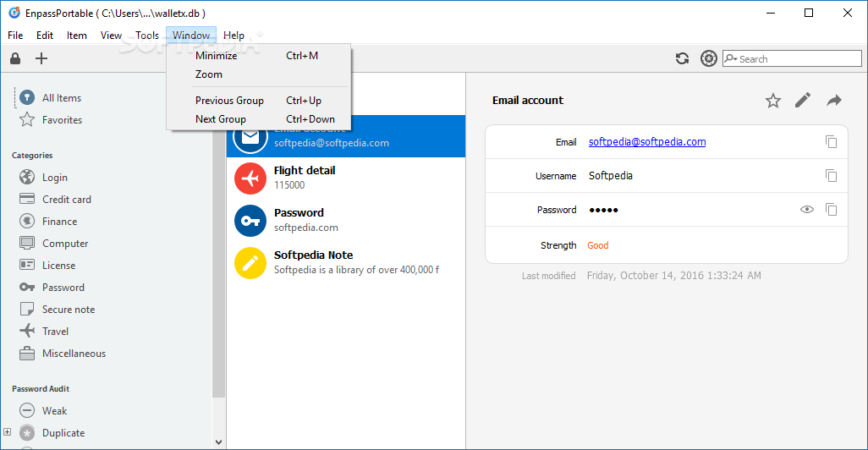Open settings gear icon in toolbar
The height and width of the screenshot is (450, 868).
[x=709, y=58]
